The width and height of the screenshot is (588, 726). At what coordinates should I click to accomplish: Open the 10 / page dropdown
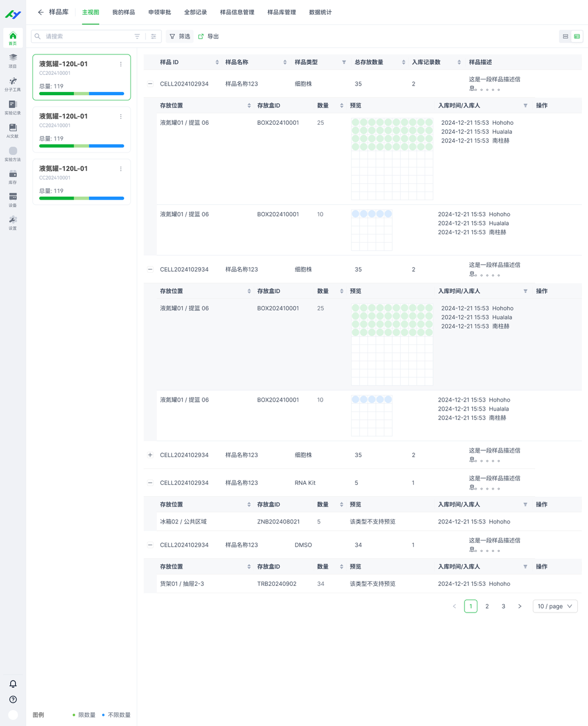555,606
